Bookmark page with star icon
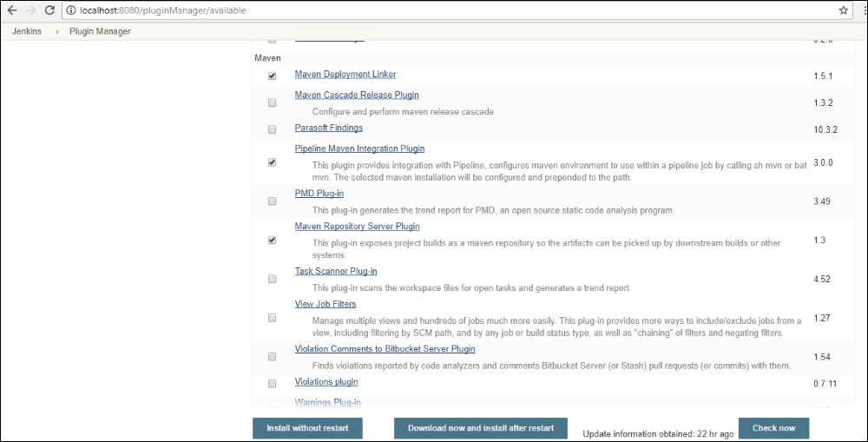This screenshot has width=868, height=442. point(843,10)
